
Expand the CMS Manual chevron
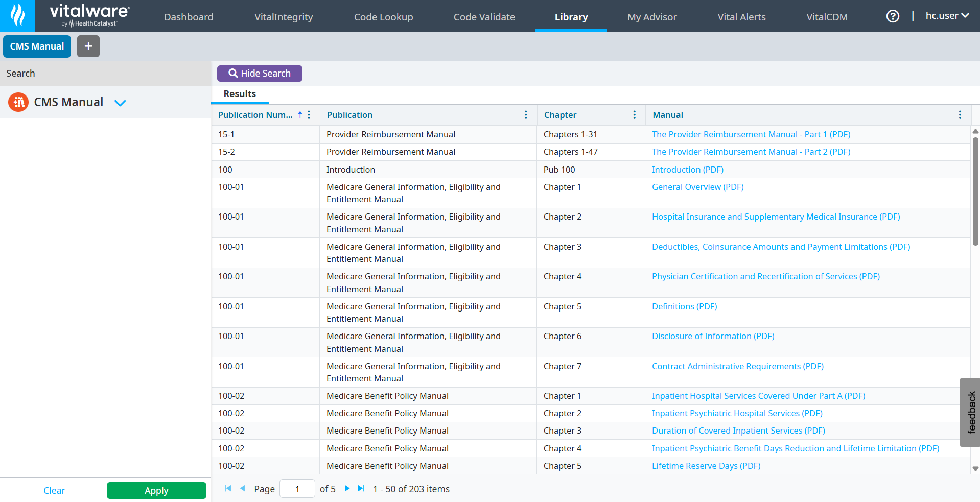(120, 103)
